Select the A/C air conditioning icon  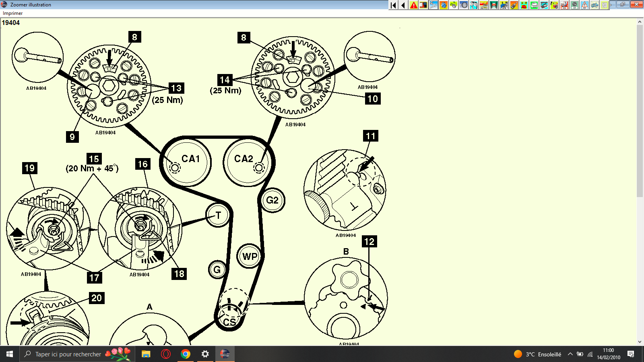pyautogui.click(x=574, y=5)
